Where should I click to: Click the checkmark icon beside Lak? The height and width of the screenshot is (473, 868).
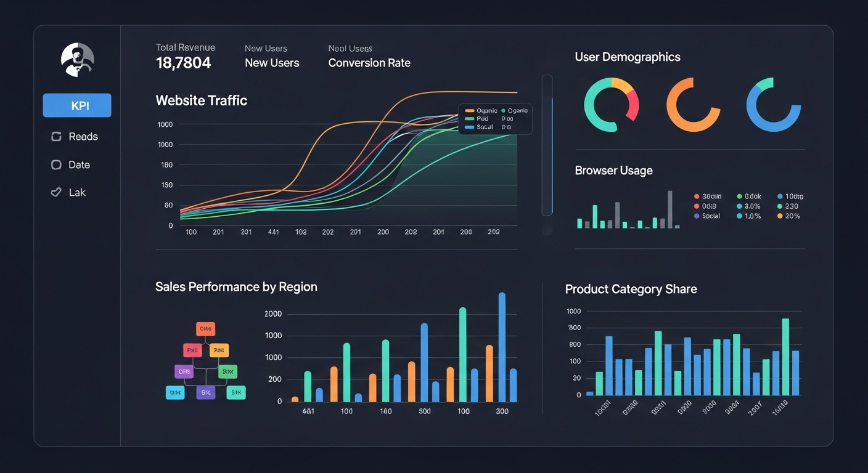pyautogui.click(x=56, y=192)
